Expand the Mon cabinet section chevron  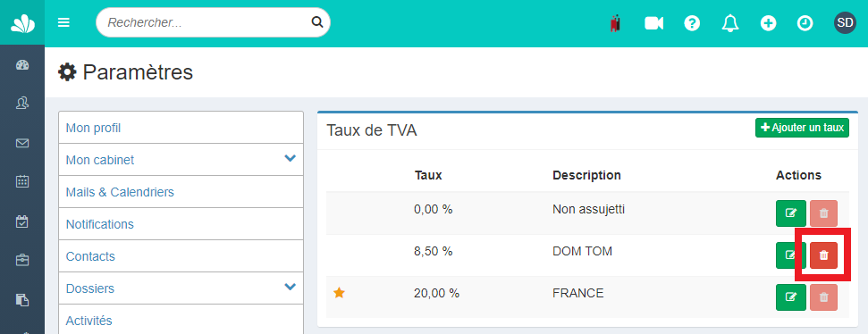coord(290,159)
